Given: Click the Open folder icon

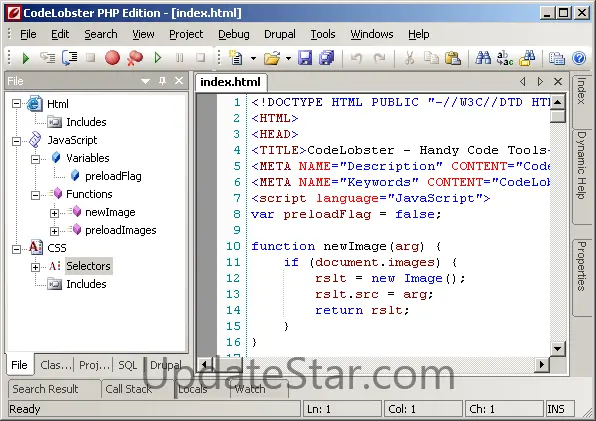Looking at the screenshot, I should 272,58.
